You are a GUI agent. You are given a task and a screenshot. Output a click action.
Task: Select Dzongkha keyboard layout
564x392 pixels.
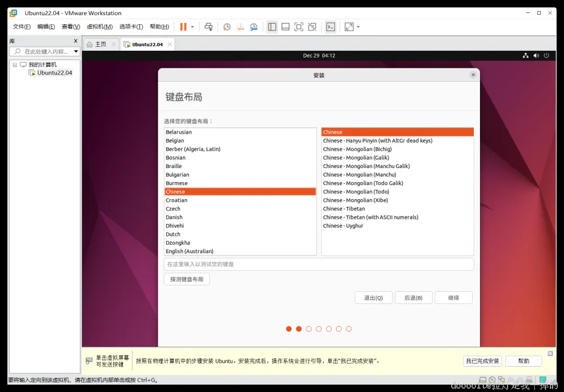pos(240,243)
